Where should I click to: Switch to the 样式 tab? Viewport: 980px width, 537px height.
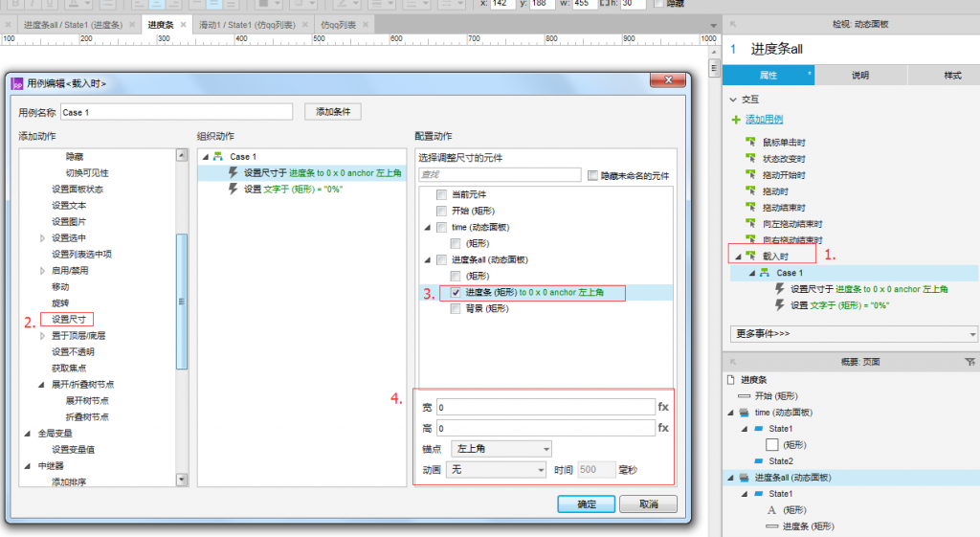[945, 75]
